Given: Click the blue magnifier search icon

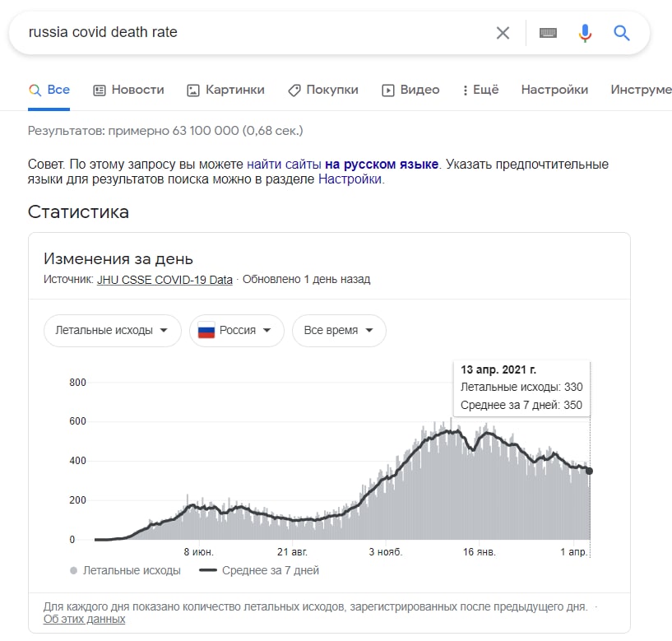Looking at the screenshot, I should tap(622, 33).
